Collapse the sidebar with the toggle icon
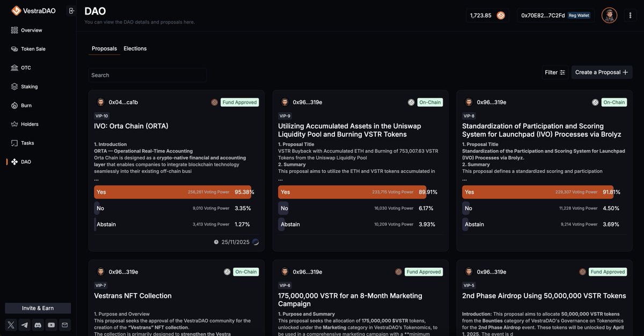 pyautogui.click(x=71, y=11)
